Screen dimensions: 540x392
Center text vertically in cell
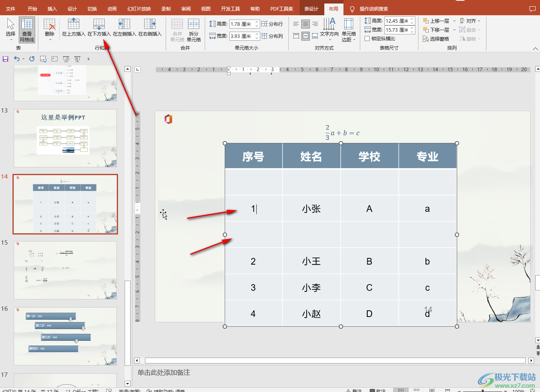click(x=306, y=36)
